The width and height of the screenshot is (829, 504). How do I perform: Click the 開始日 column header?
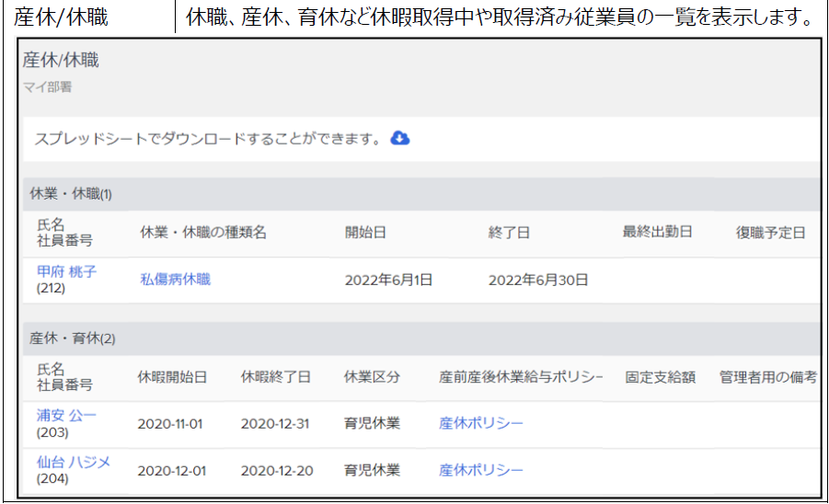[365, 233]
